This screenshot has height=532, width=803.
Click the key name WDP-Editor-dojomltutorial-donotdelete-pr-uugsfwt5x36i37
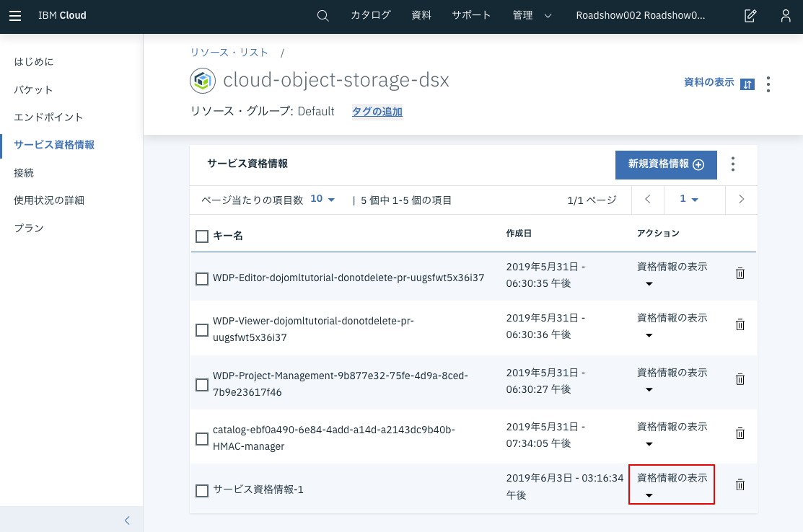coord(348,278)
